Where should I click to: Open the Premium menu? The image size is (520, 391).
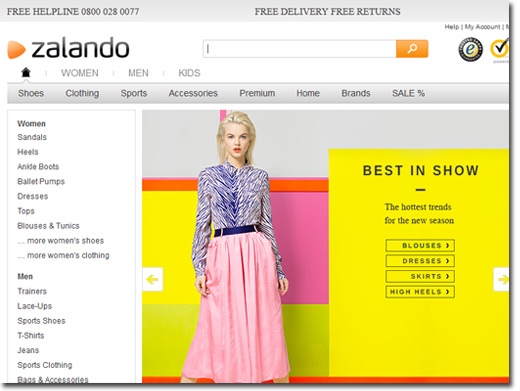coord(257,93)
